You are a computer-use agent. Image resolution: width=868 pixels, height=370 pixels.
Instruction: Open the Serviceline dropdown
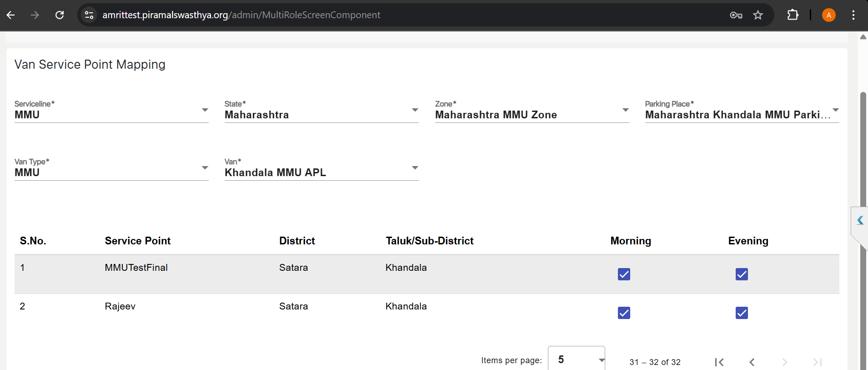[x=111, y=114]
